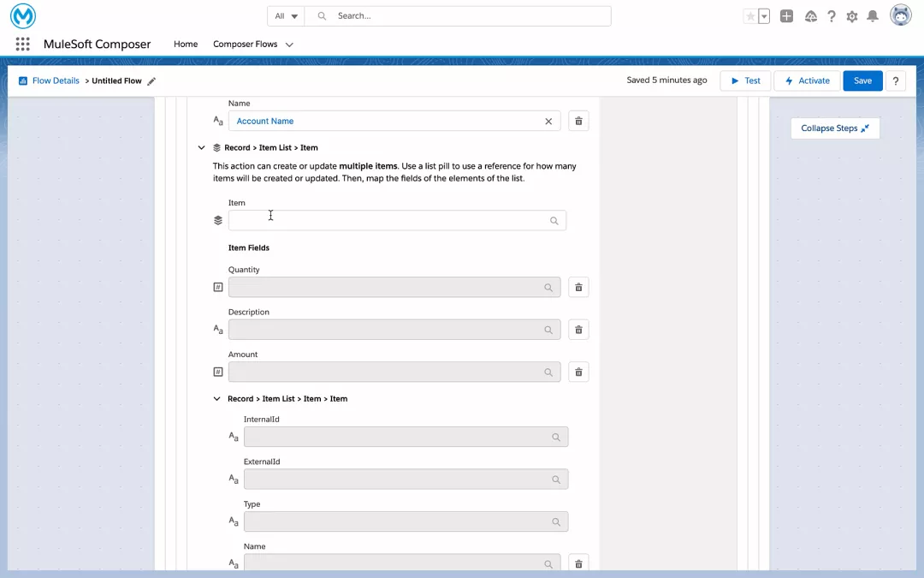Focus the InternalId input field

click(x=406, y=437)
